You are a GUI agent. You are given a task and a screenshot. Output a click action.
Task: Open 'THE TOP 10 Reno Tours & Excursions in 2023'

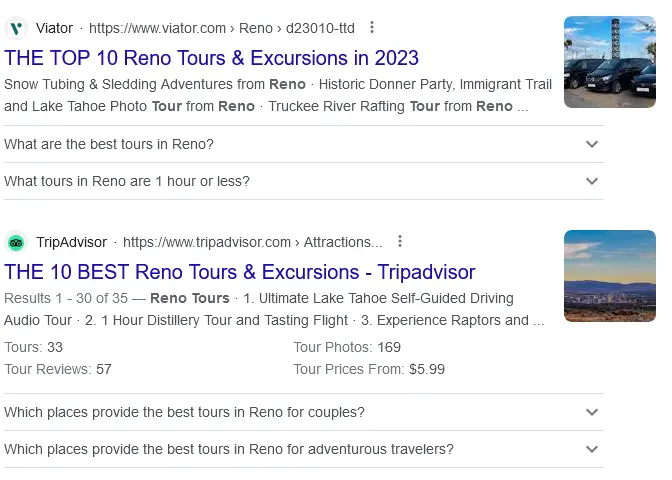(211, 58)
